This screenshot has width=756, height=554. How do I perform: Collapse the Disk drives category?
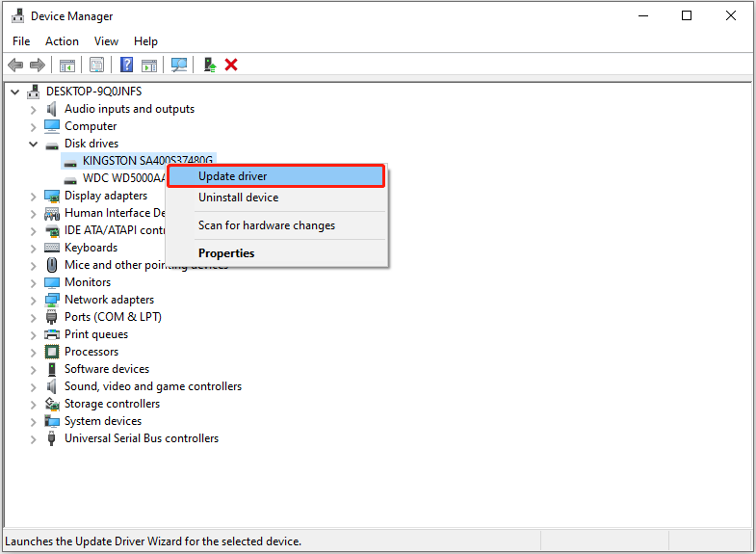click(x=33, y=144)
